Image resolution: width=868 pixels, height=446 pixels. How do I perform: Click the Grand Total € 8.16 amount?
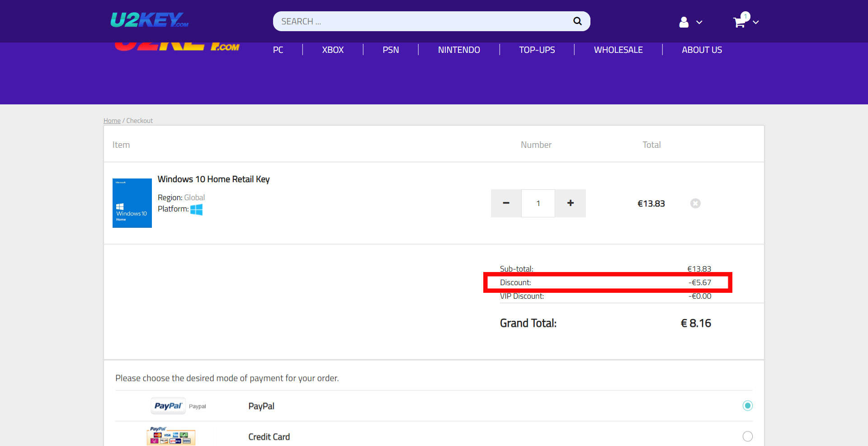[x=696, y=323]
